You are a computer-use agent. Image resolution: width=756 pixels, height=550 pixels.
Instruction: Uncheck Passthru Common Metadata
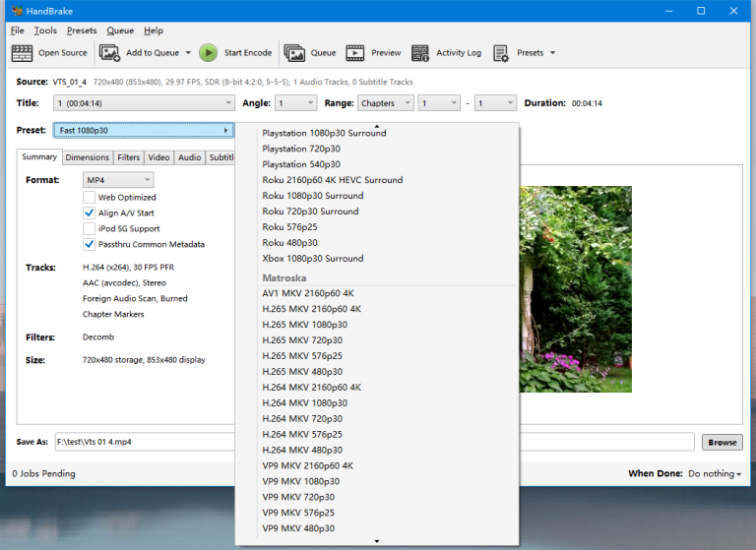[x=89, y=244]
